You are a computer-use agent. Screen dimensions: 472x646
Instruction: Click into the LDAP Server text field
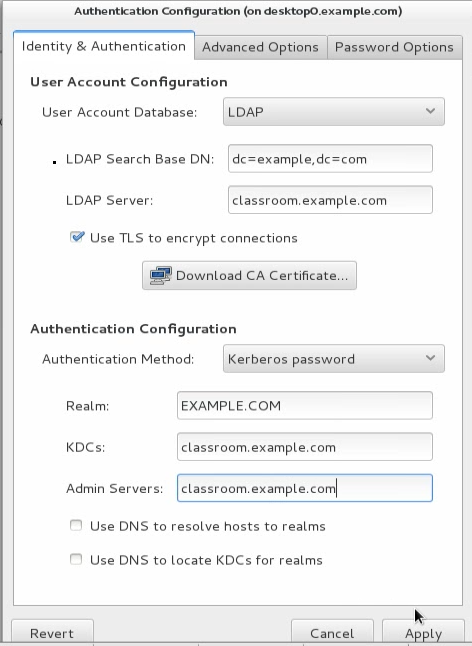[x=330, y=200]
